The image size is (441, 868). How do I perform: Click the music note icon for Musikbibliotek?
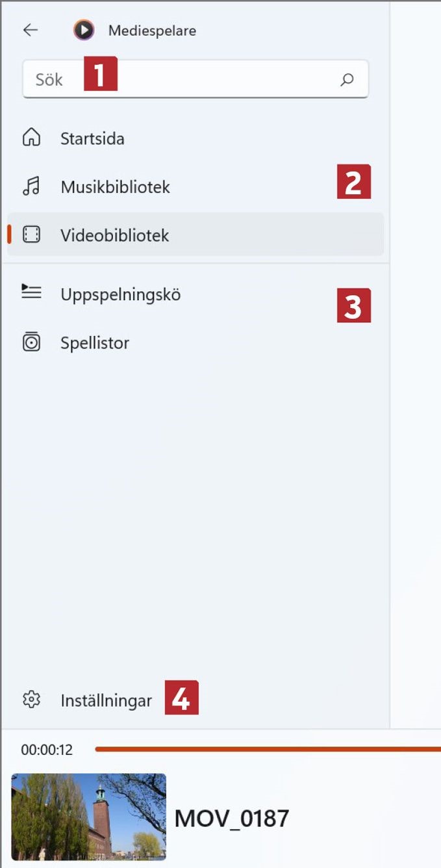(31, 186)
